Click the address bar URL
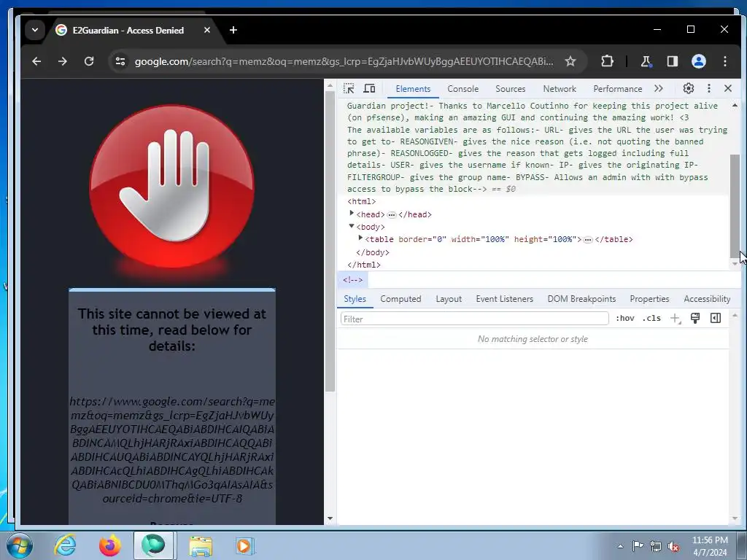The image size is (747, 560). 344,61
